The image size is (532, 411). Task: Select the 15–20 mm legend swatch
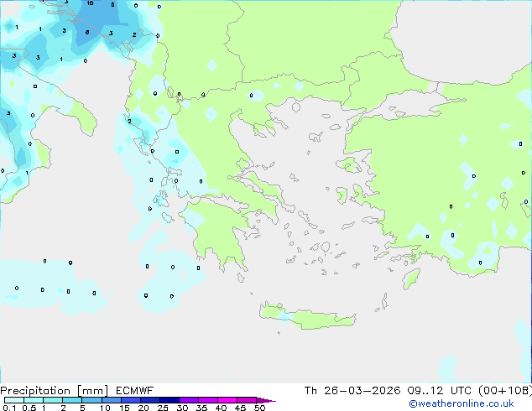click(x=131, y=400)
